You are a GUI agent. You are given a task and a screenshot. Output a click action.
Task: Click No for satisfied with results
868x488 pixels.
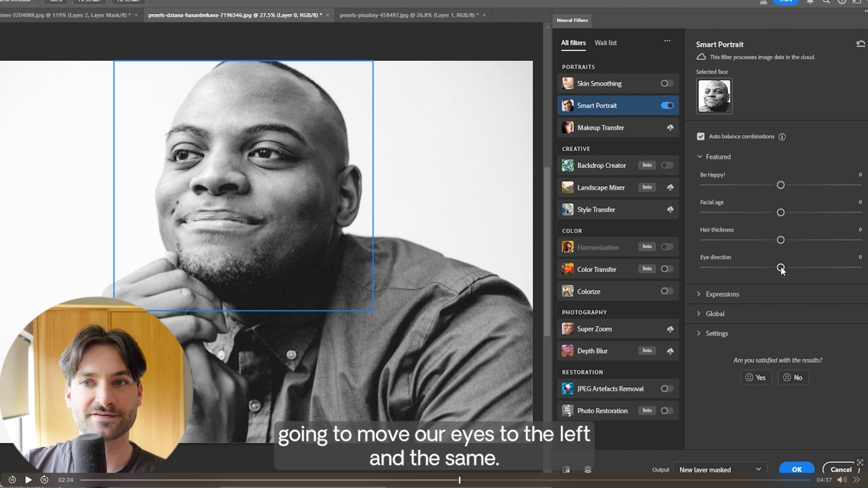[793, 377]
